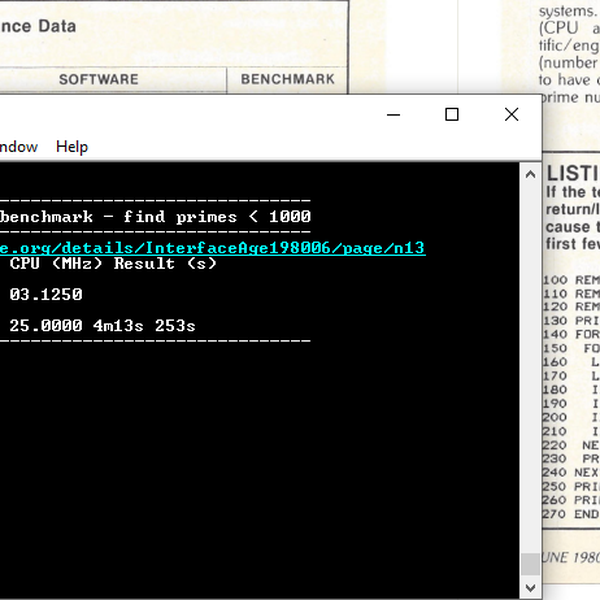The height and width of the screenshot is (600, 600).
Task: Click the 'CPU (MHz) Result (s)' header line
Action: click(x=113, y=264)
